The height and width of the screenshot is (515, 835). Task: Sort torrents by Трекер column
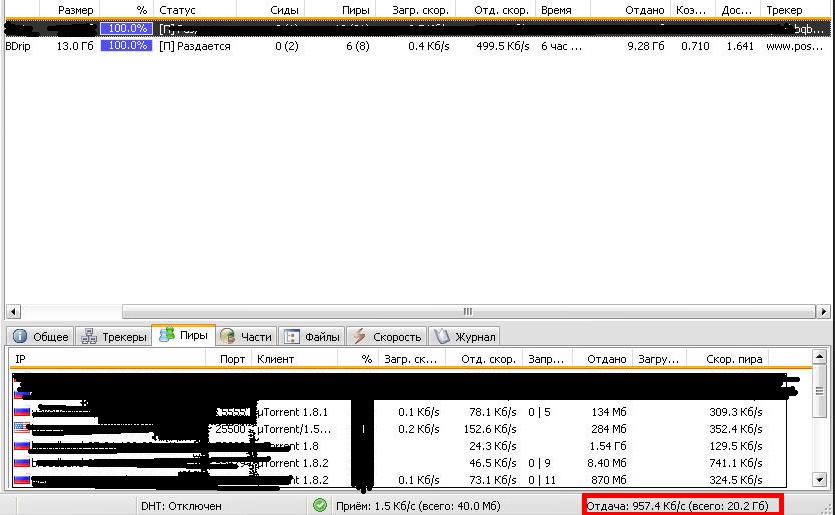(x=796, y=10)
